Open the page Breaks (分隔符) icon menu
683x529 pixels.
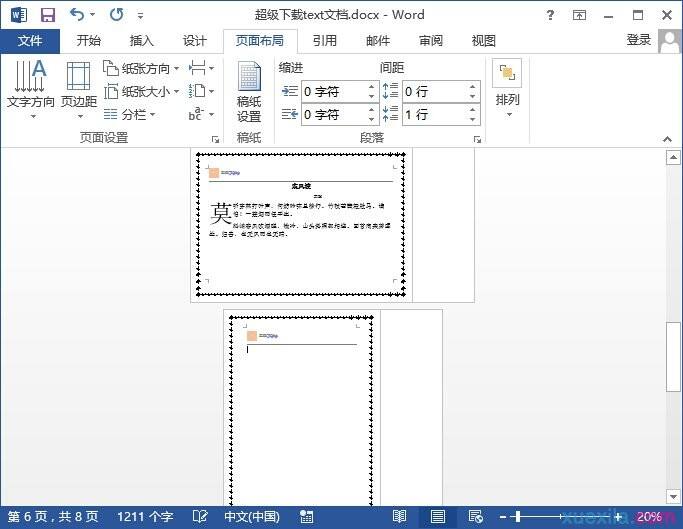201,68
